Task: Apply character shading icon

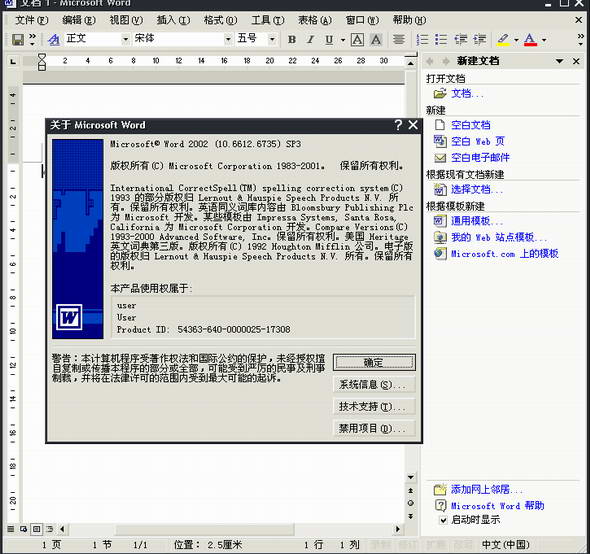Action: [376, 40]
